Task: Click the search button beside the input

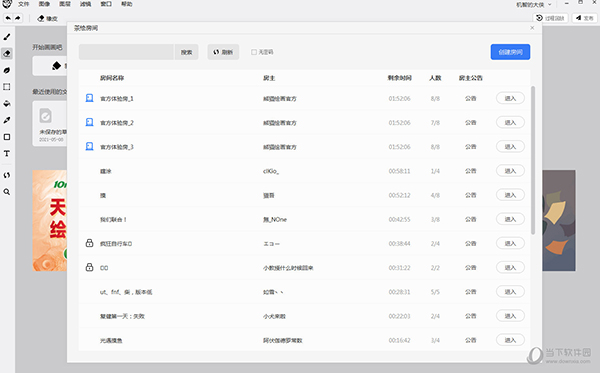Action: [186, 52]
